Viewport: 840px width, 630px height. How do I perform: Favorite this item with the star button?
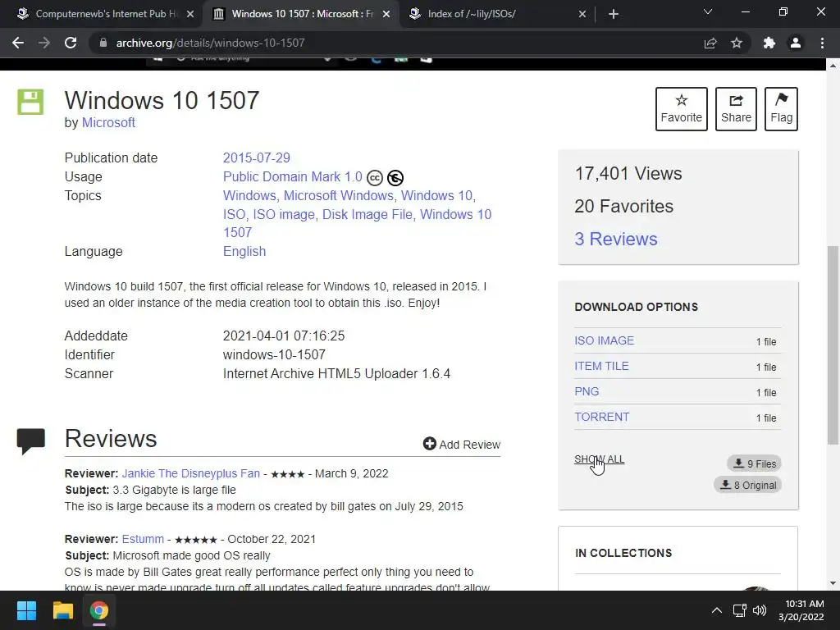point(682,109)
